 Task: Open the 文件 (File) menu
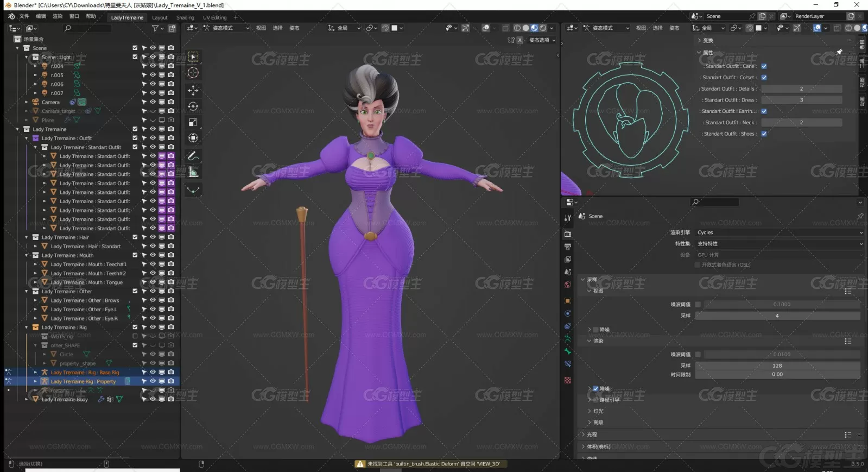(x=24, y=16)
